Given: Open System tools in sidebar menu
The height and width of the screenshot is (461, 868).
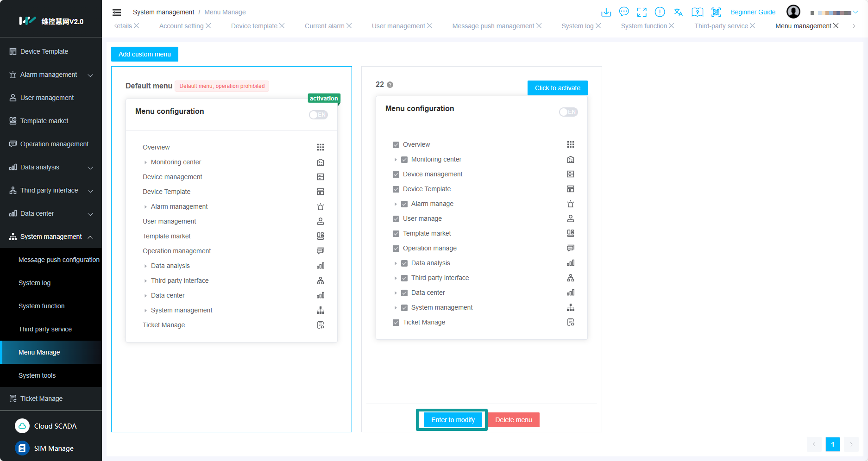Looking at the screenshot, I should (x=37, y=375).
